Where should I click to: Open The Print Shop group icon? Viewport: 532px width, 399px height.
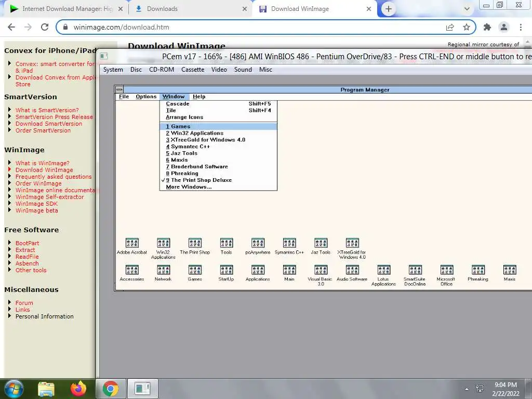(195, 243)
